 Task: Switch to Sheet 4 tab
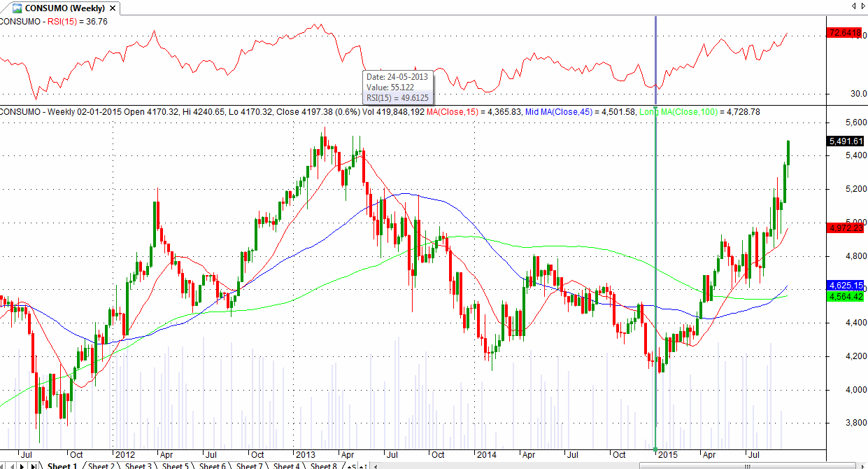pyautogui.click(x=287, y=466)
